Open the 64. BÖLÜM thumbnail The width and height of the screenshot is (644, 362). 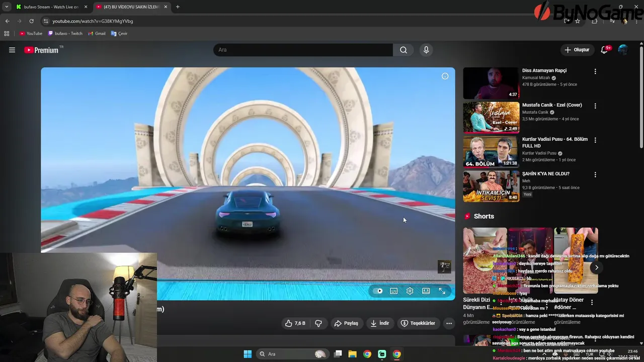[x=491, y=152]
